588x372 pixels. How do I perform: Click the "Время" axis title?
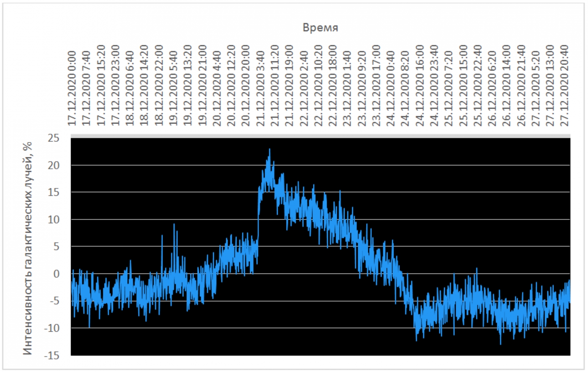[320, 28]
